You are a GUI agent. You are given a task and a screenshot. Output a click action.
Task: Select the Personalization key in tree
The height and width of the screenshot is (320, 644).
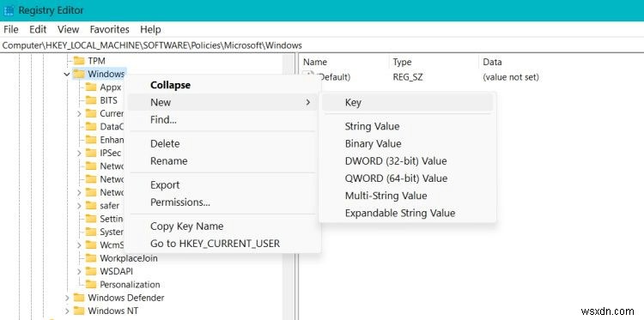click(x=130, y=284)
